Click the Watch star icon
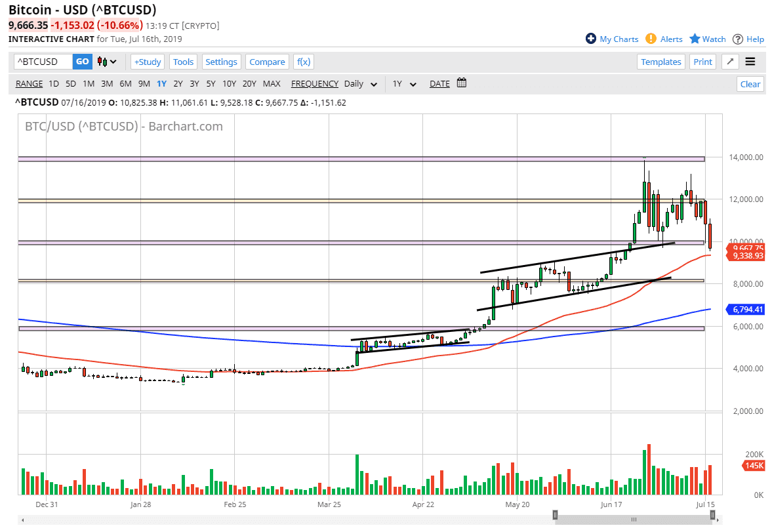This screenshot has width=772, height=532. click(x=695, y=39)
